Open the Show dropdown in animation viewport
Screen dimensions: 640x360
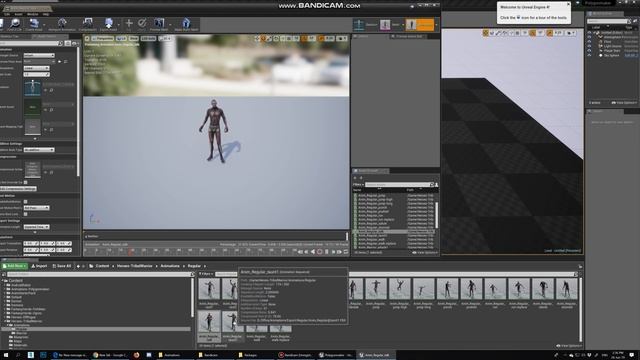[x=134, y=38]
